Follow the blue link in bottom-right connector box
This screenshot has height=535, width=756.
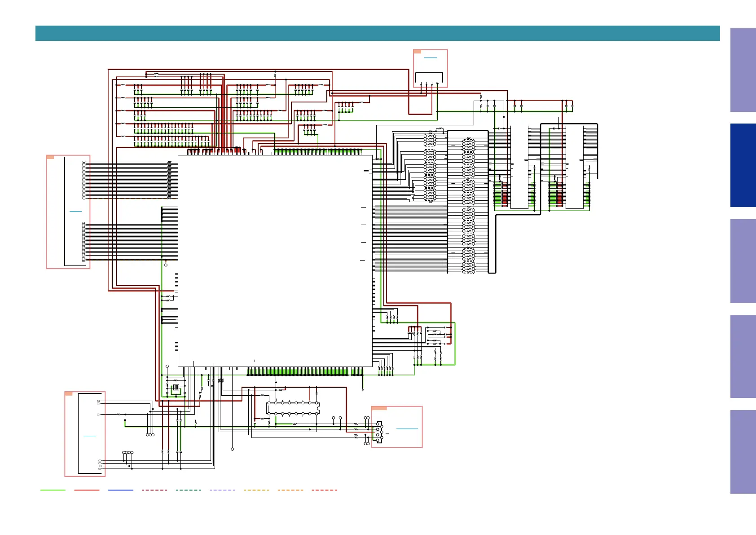407,429
